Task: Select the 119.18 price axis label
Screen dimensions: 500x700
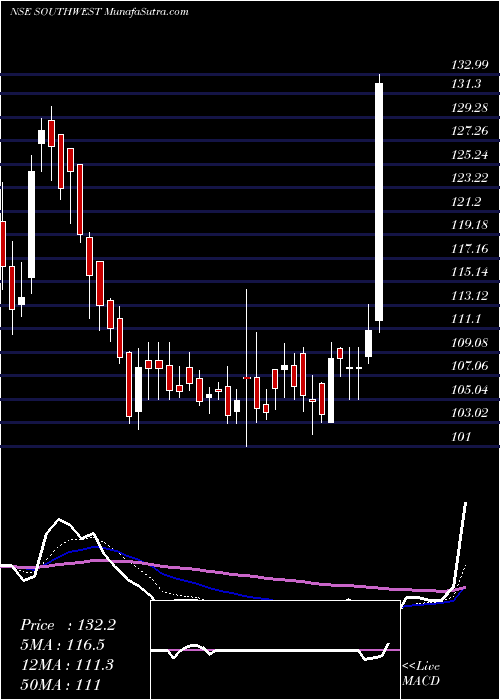Action: (x=470, y=225)
